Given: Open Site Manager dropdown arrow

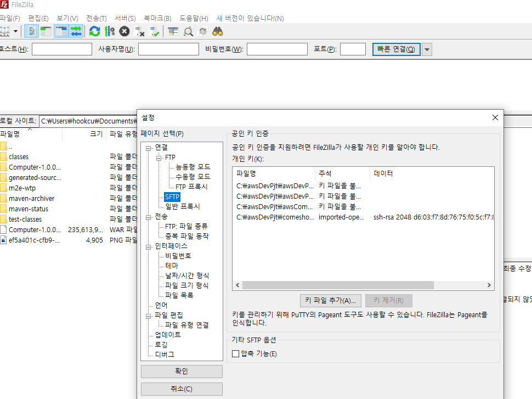Looking at the screenshot, I should pos(15,32).
